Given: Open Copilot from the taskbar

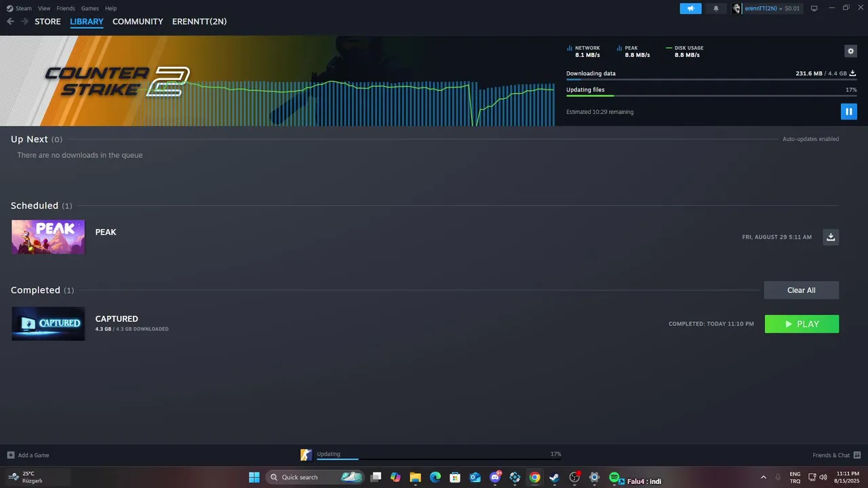Looking at the screenshot, I should (395, 477).
